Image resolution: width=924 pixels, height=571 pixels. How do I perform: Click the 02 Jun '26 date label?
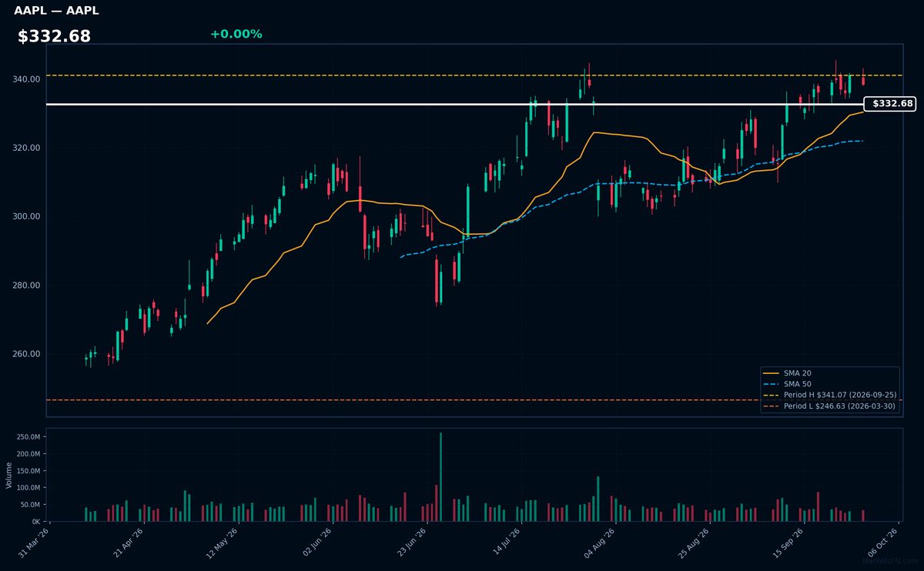coord(319,542)
